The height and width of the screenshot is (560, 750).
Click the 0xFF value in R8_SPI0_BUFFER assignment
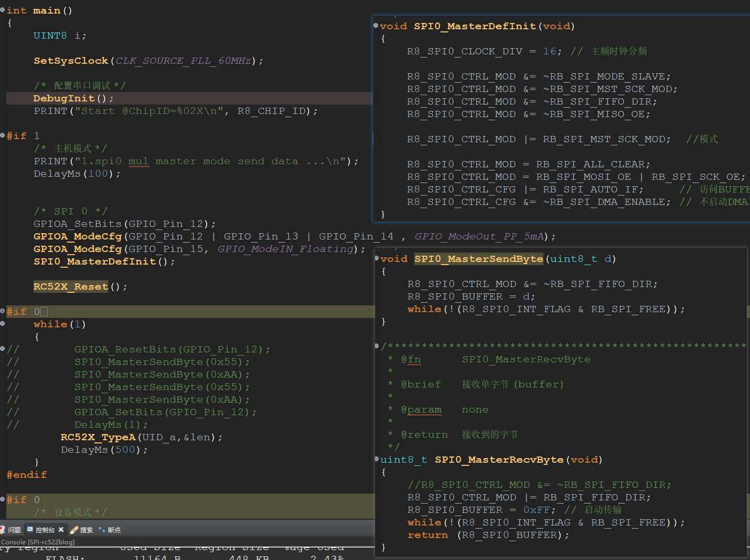pyautogui.click(x=536, y=510)
